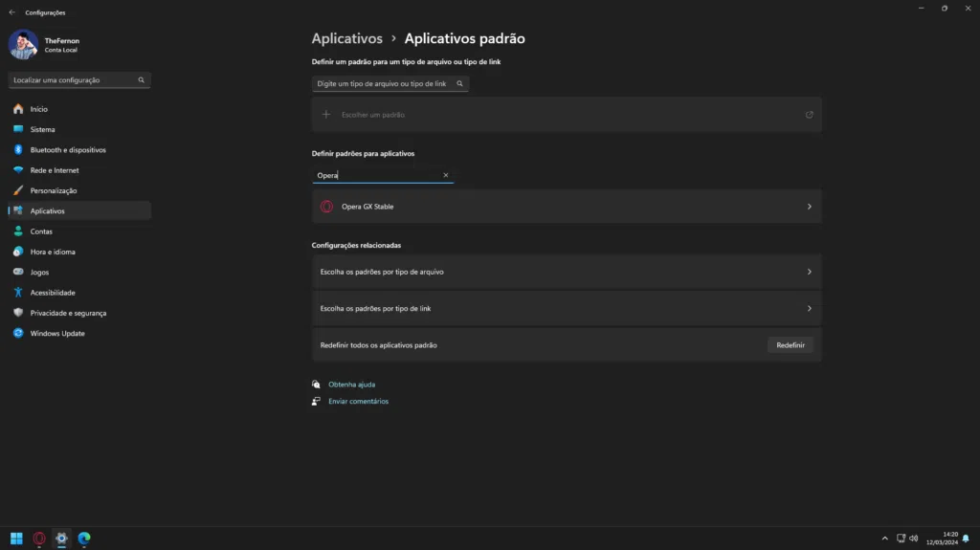Open the clock and date flyout
The image size is (980, 550).
click(942, 539)
